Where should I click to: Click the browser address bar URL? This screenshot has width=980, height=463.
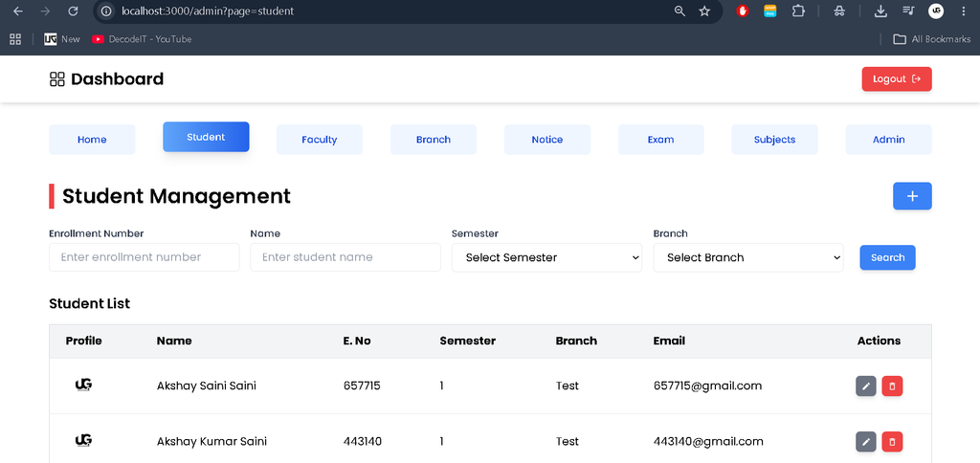point(208,11)
